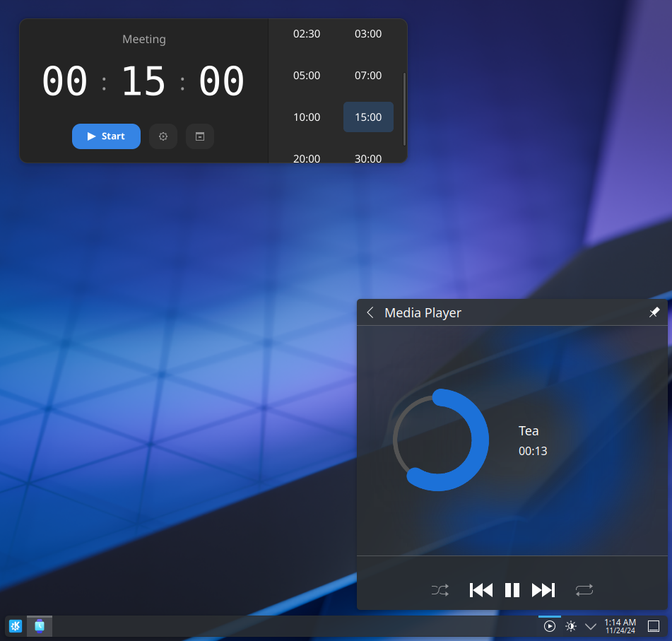672x641 pixels.
Task: Select the 07:00 preset
Action: [368, 76]
